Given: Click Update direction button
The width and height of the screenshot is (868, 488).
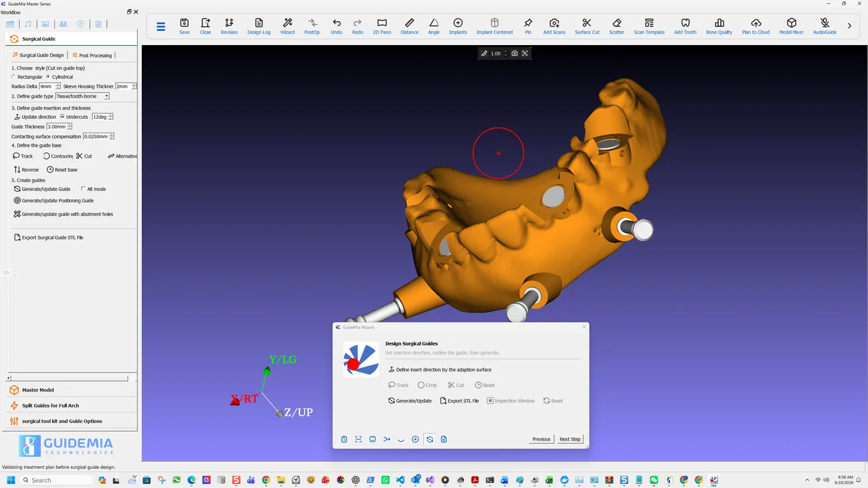Looking at the screenshot, I should (35, 117).
